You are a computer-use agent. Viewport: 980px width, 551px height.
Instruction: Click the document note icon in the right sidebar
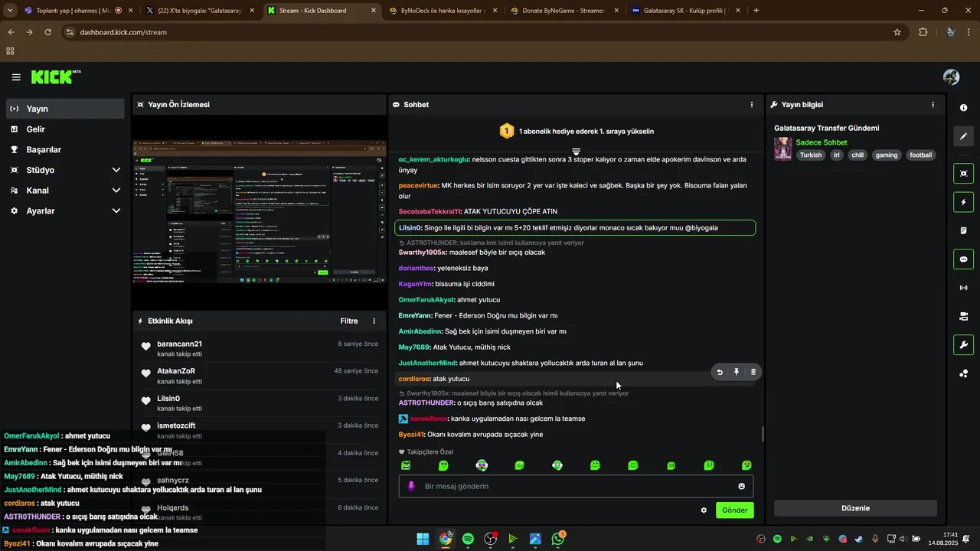click(963, 230)
